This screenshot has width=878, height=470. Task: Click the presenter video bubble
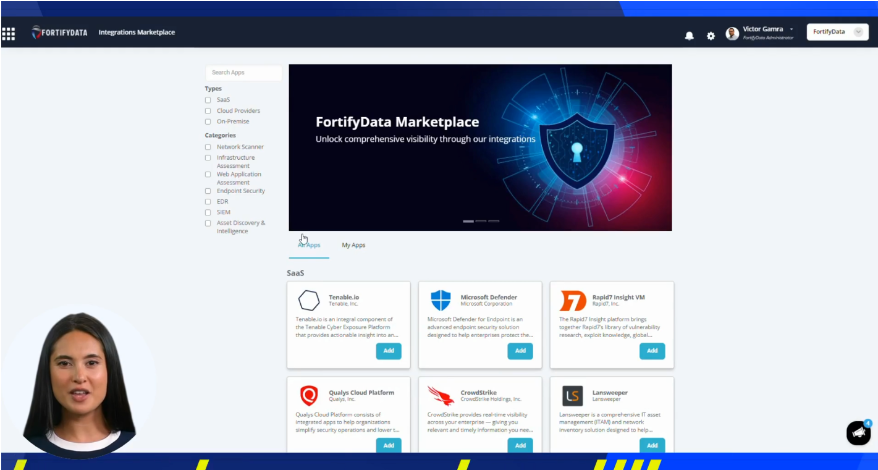pyautogui.click(x=79, y=382)
